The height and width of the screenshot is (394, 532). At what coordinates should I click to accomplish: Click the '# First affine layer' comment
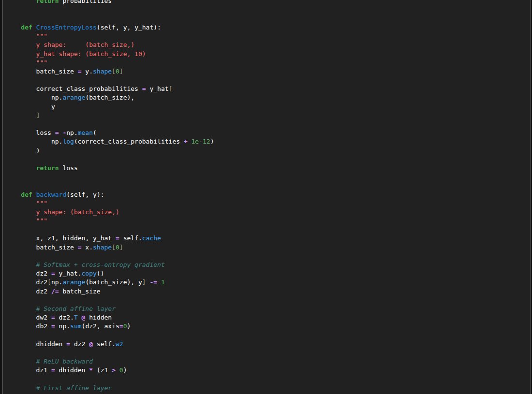(x=74, y=388)
